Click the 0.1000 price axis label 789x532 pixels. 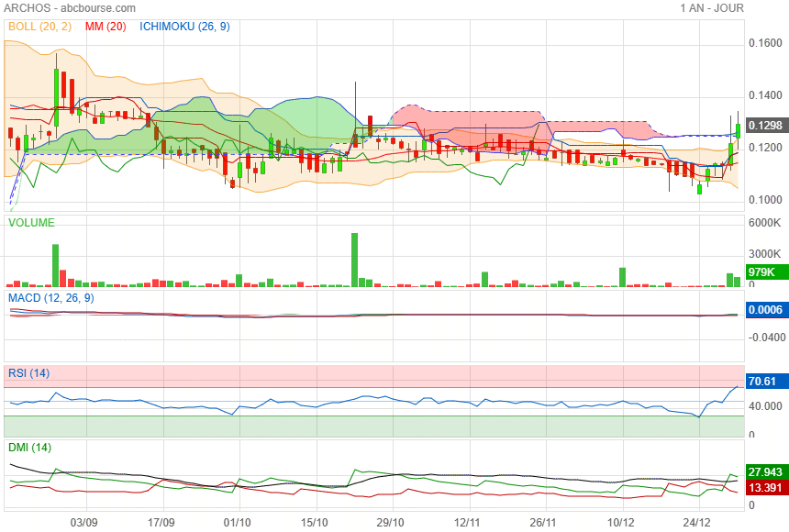(x=765, y=200)
